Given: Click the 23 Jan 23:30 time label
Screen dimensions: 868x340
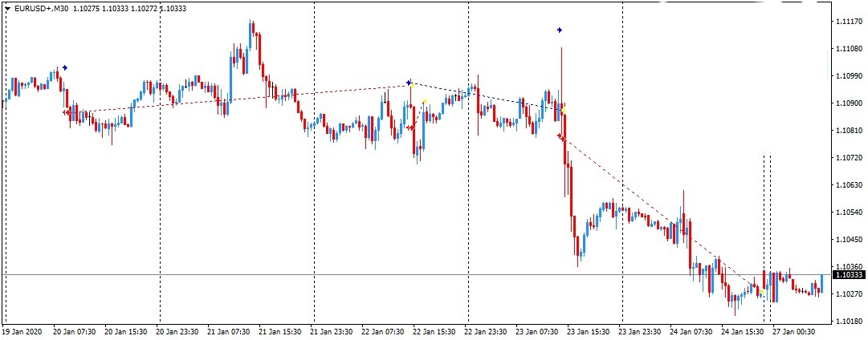Looking at the screenshot, I should 639,332.
